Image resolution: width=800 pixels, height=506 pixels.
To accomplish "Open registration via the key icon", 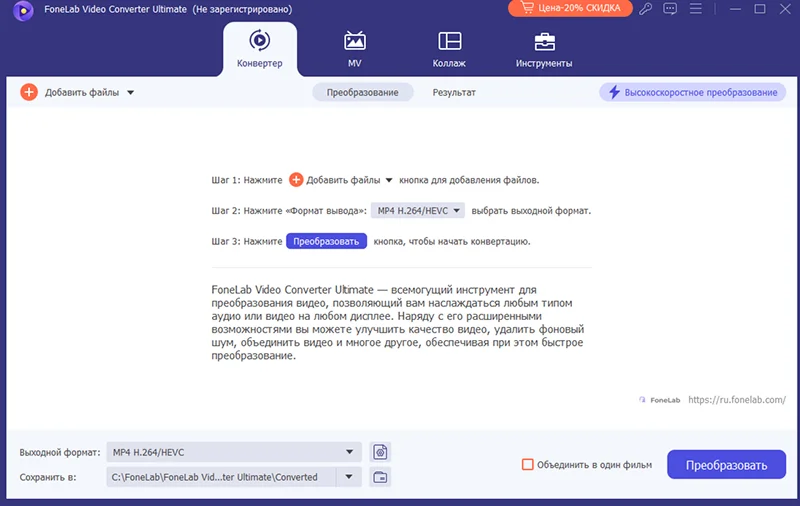I will click(645, 9).
